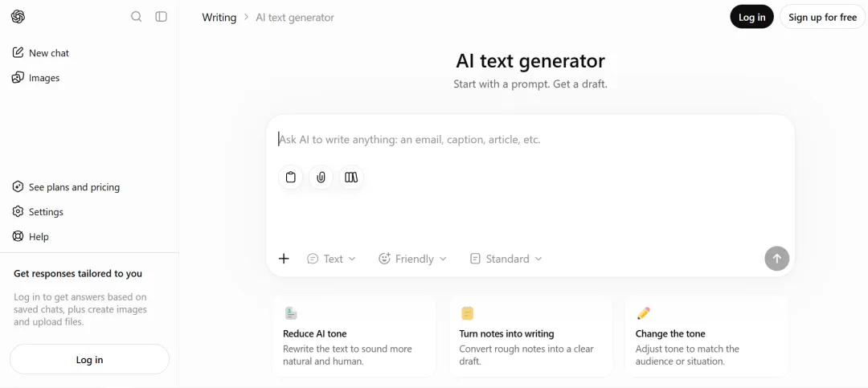Click the plus icon in the prompt box
This screenshot has width=868, height=388.
pos(284,259)
